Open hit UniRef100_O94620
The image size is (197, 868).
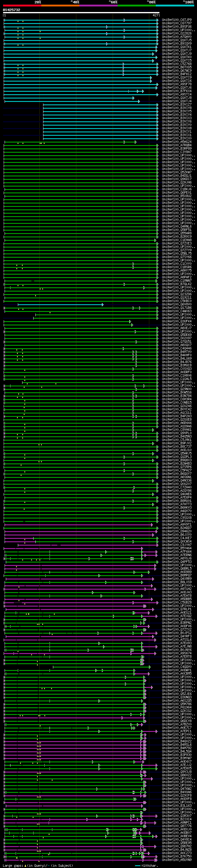click(x=176, y=531)
